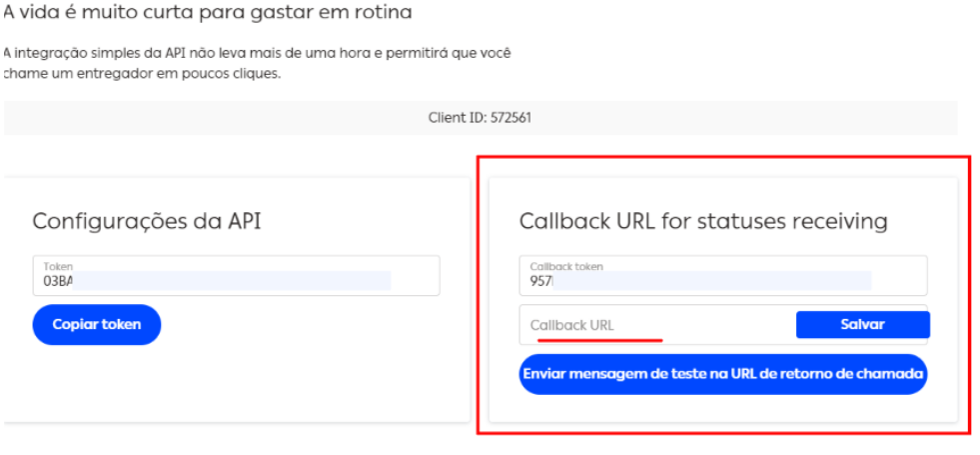Click the small 'Token' label text
The image size is (980, 455).
pyautogui.click(x=58, y=267)
